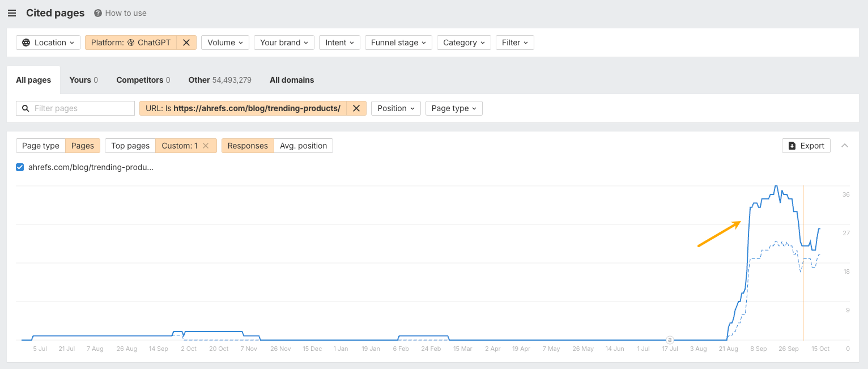Click the globe icon in the Location filter
868x369 pixels.
26,43
